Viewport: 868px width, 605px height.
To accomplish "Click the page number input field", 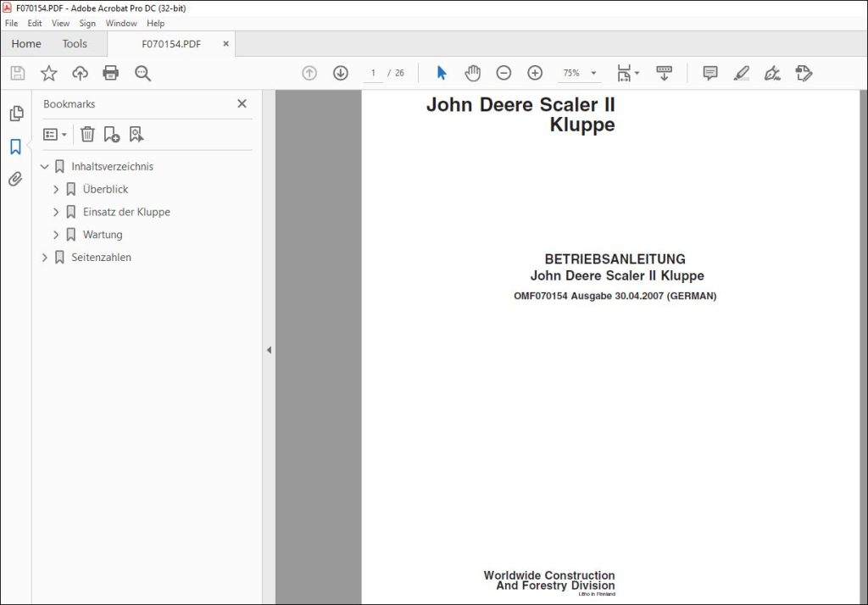I will 373,73.
